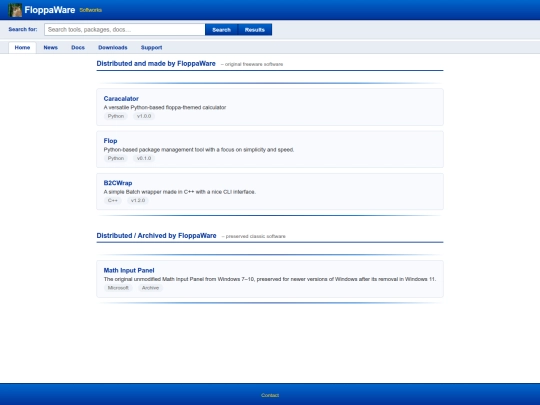The width and height of the screenshot is (540, 405).
Task: Click the Results button
Action: 255,30
